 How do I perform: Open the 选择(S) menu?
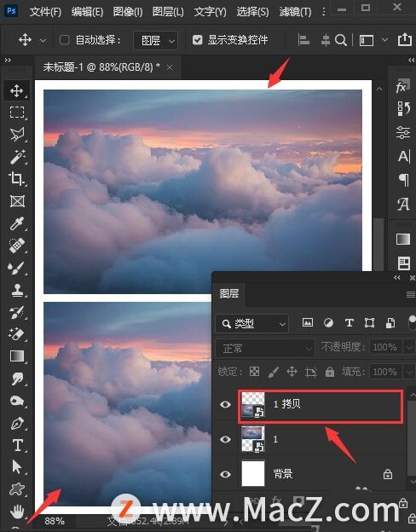(x=252, y=12)
